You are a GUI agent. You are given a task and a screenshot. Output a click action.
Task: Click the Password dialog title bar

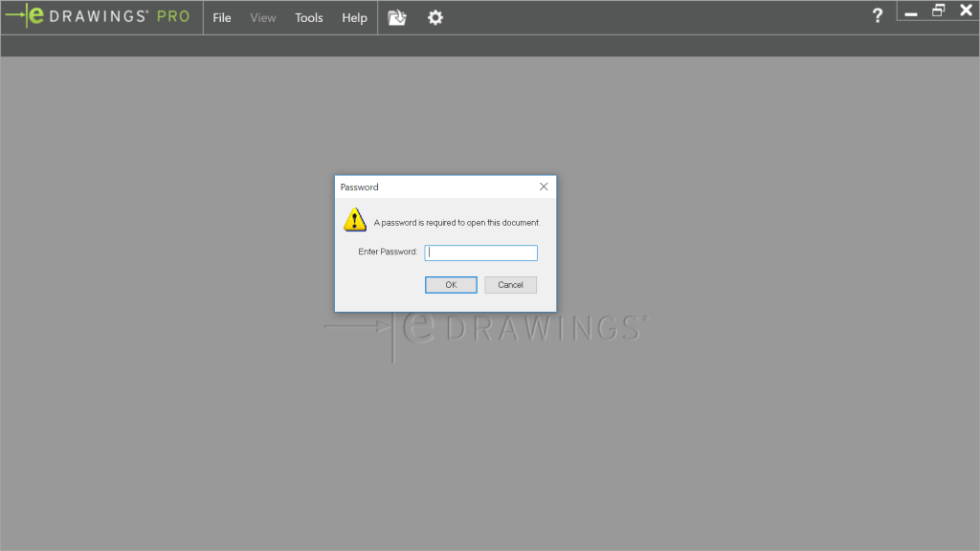click(431, 187)
